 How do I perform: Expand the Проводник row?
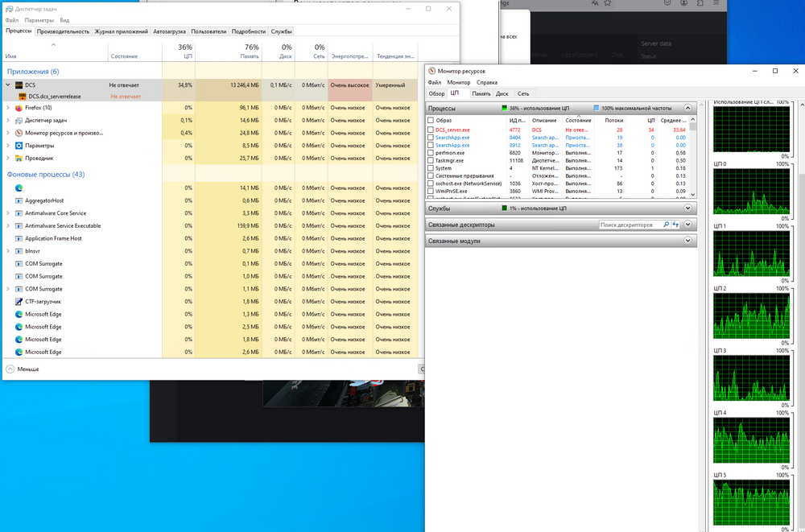(x=8, y=159)
